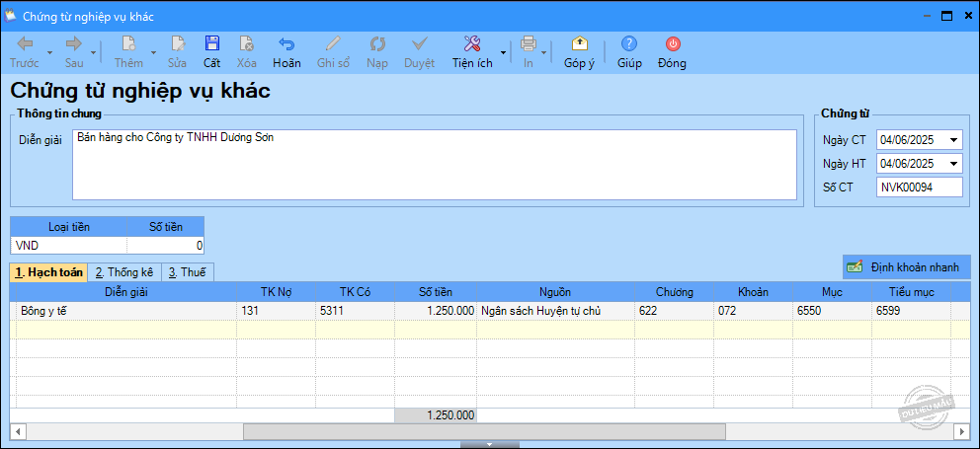Click the Mục column header
This screenshot has width=980, height=449.
pyautogui.click(x=833, y=292)
